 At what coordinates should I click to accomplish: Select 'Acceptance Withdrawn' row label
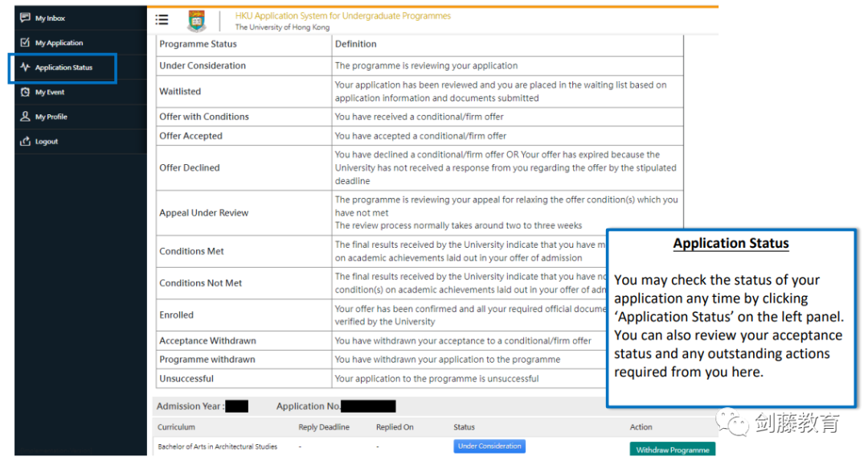(207, 341)
